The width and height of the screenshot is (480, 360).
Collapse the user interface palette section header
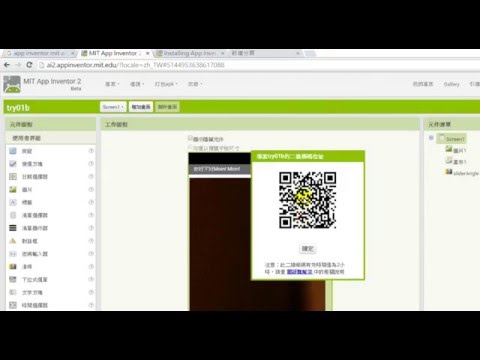point(51,138)
